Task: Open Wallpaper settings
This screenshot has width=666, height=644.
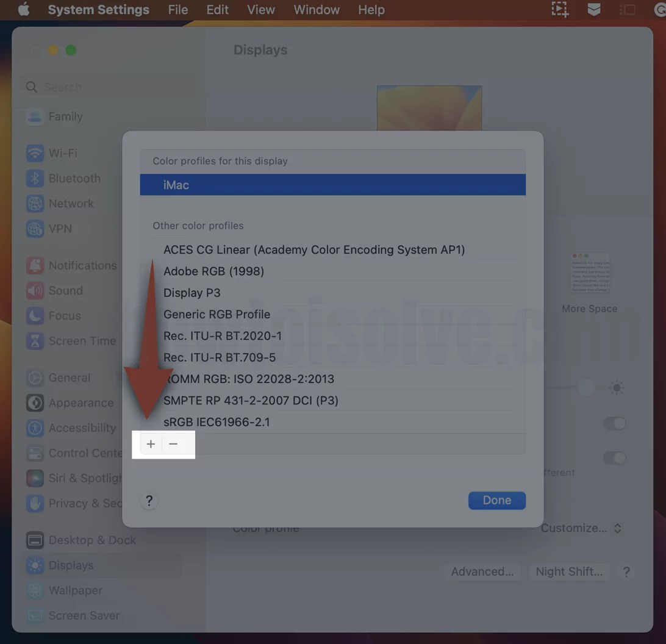Action: [74, 590]
